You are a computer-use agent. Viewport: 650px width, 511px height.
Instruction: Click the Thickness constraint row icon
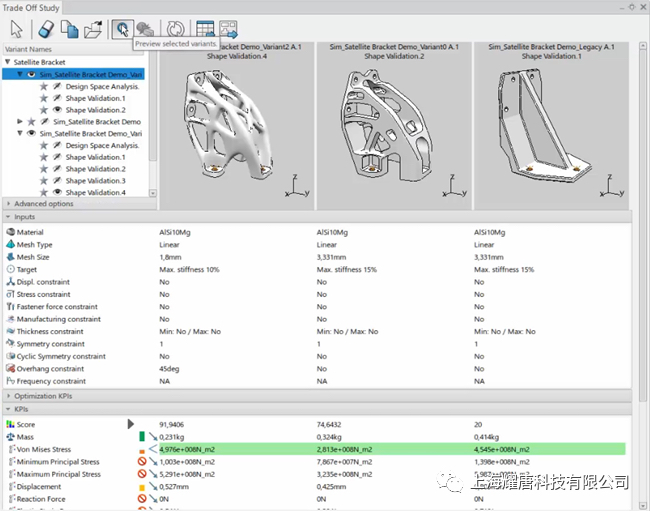[x=10, y=331]
